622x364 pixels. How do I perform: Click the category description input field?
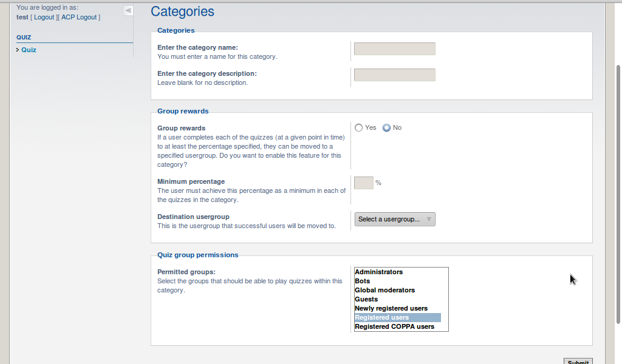click(395, 75)
